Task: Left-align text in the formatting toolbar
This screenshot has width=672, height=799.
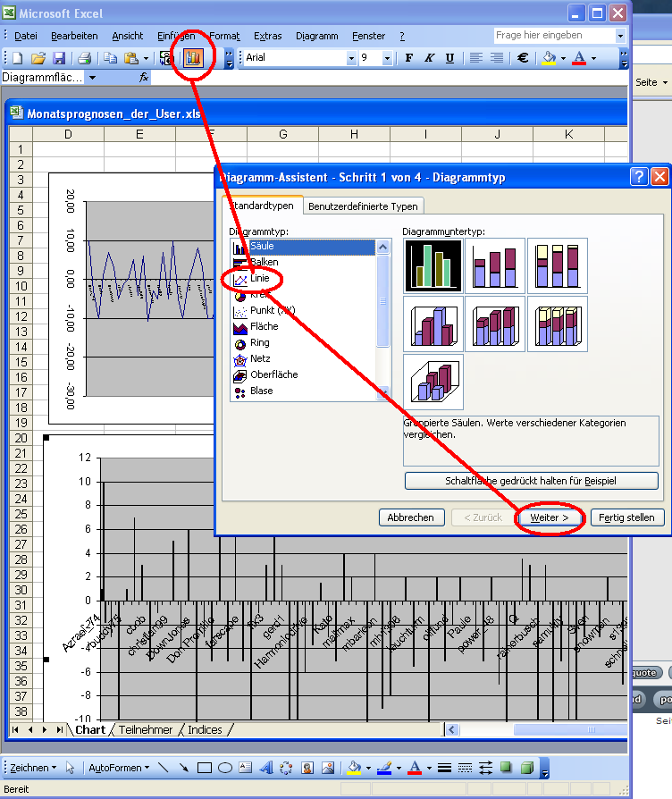Action: 476,57
